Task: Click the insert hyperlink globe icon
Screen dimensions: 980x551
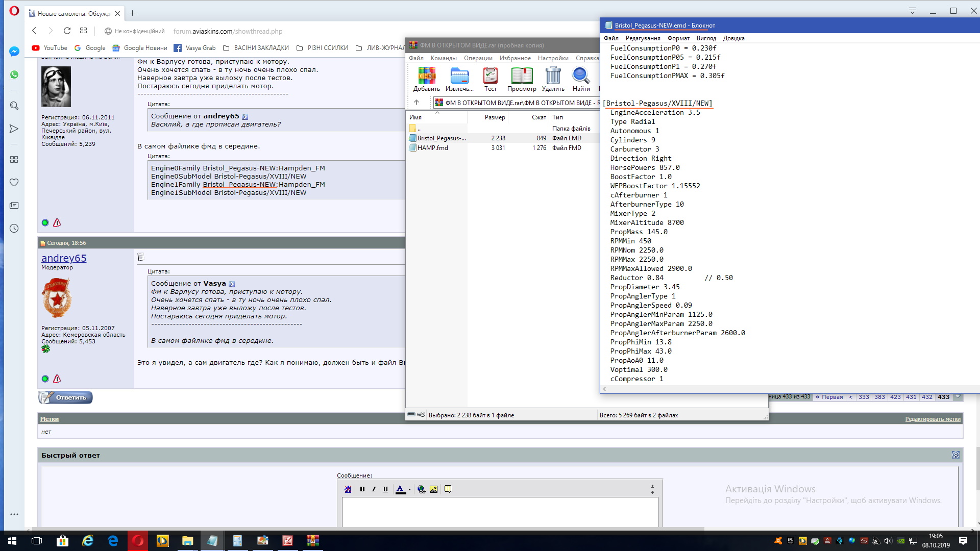Action: 421,489
